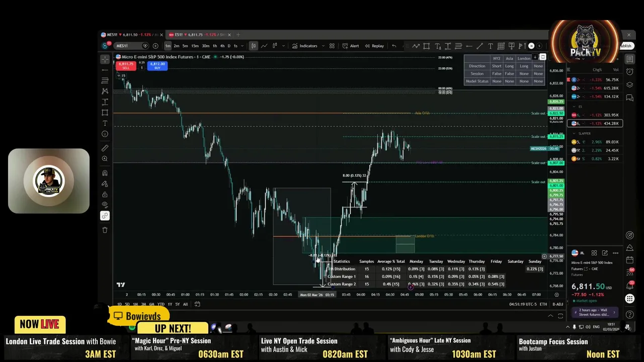Select the 30m timeframe
The image size is (644, 362).
(205, 46)
